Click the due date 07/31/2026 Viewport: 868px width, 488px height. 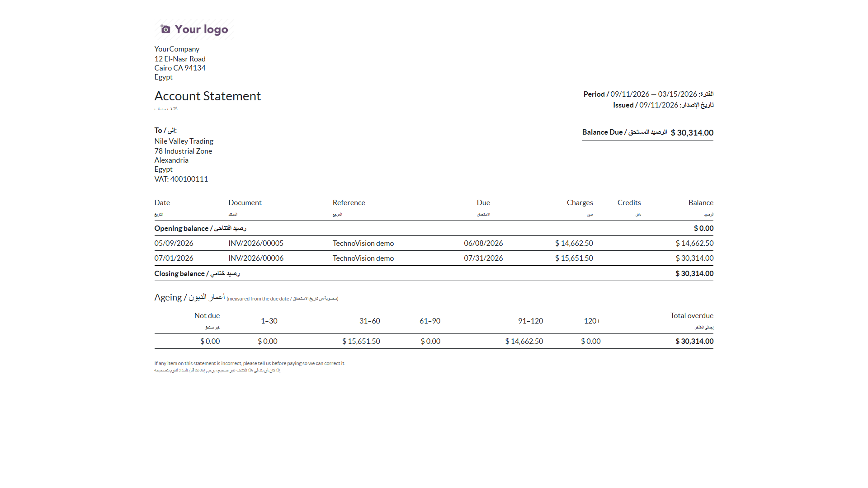483,258
